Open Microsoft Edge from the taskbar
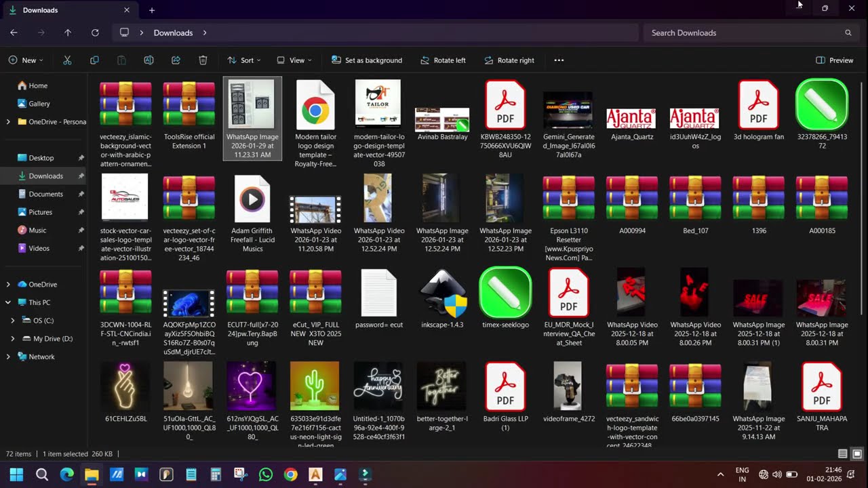Viewport: 868px width, 488px height. (x=66, y=474)
